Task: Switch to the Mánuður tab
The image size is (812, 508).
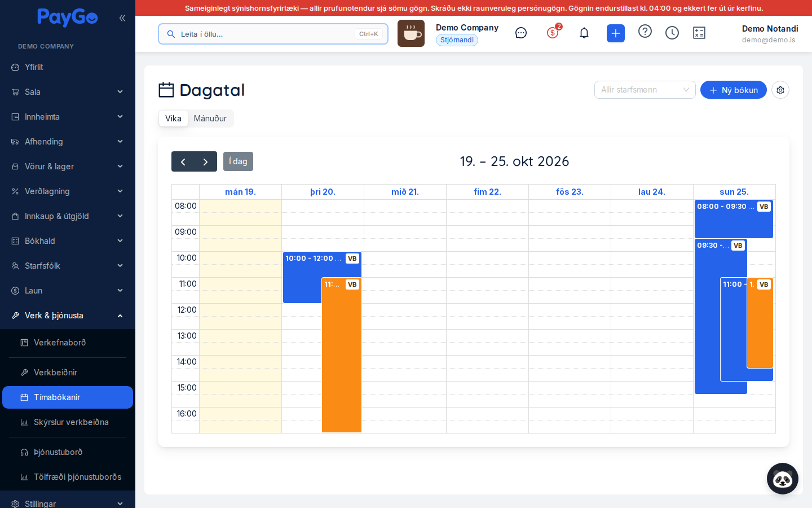Action: (210, 119)
